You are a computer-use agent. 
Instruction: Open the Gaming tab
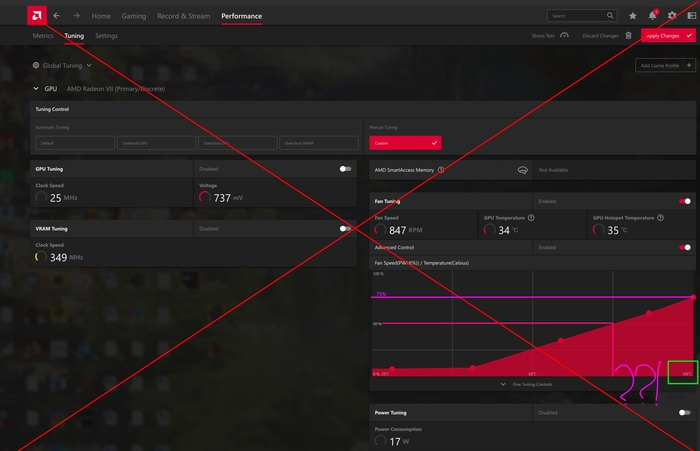tap(134, 16)
